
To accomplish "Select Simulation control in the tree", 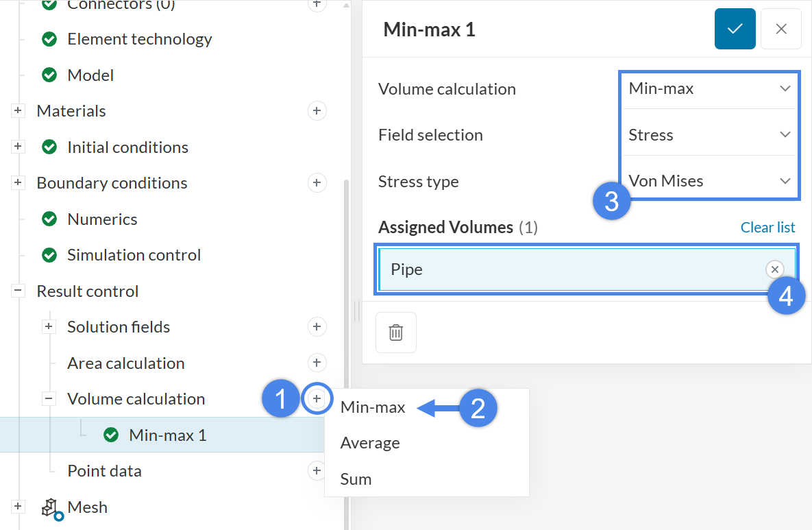I will click(x=134, y=255).
